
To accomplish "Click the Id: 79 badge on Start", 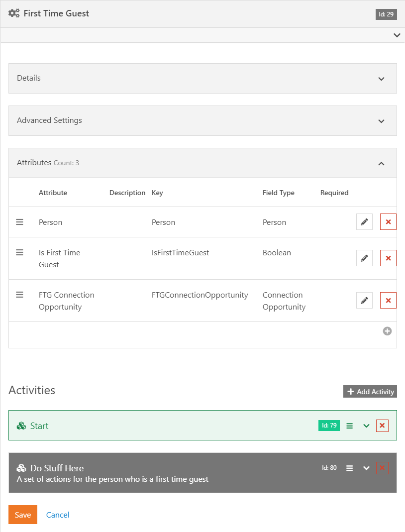I will [x=329, y=426].
